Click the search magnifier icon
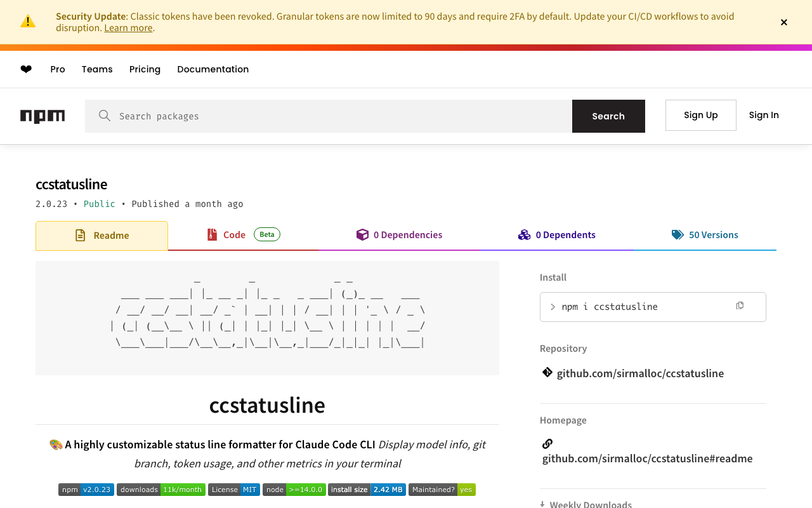812x508 pixels. pos(105,116)
